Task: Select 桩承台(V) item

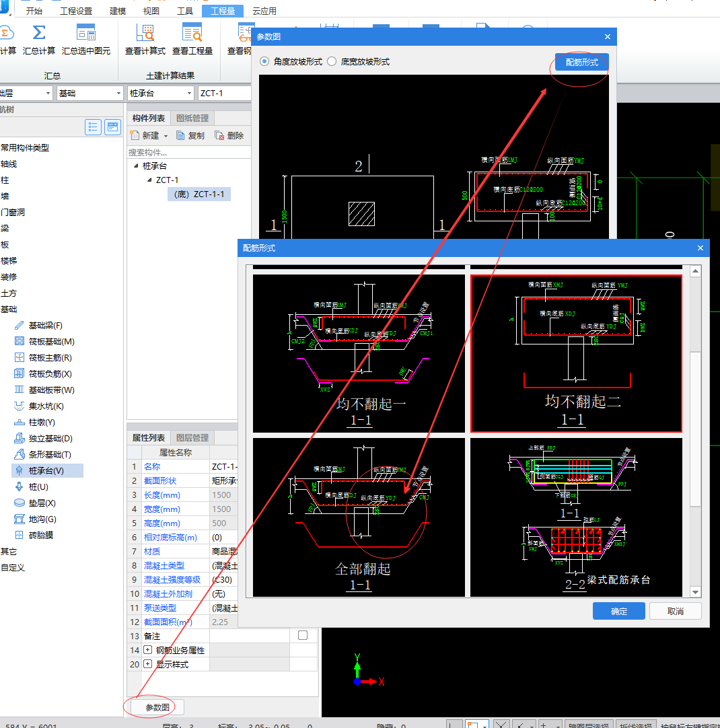Action: coord(47,471)
